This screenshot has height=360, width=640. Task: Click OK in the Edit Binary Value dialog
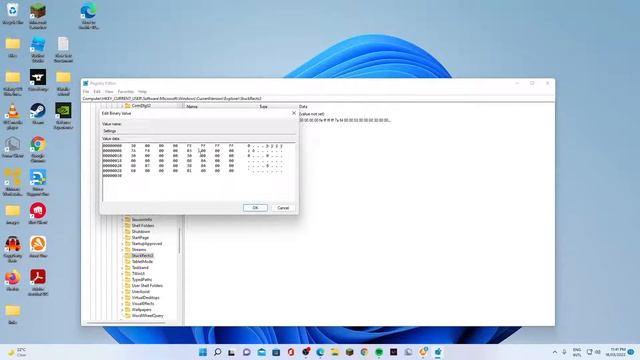coord(255,208)
